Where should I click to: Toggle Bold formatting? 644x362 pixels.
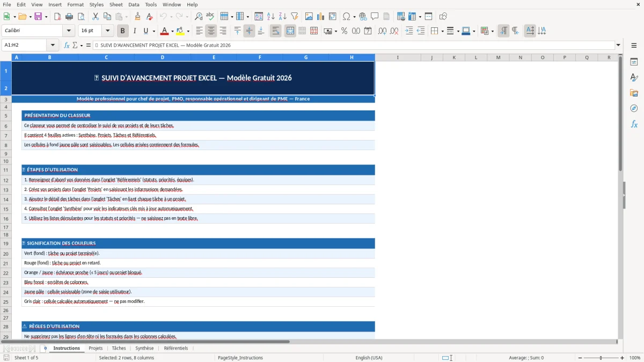tap(123, 31)
